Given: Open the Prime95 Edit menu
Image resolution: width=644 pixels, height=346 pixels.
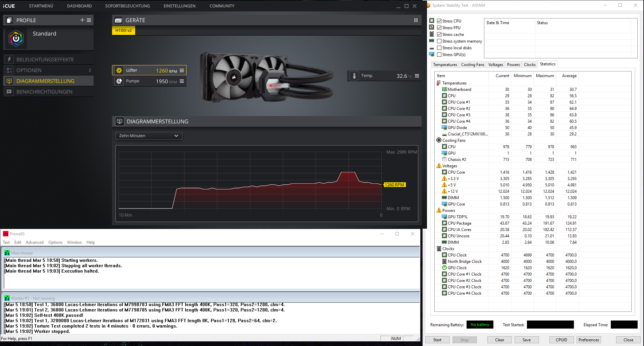Looking at the screenshot, I should (x=18, y=242).
